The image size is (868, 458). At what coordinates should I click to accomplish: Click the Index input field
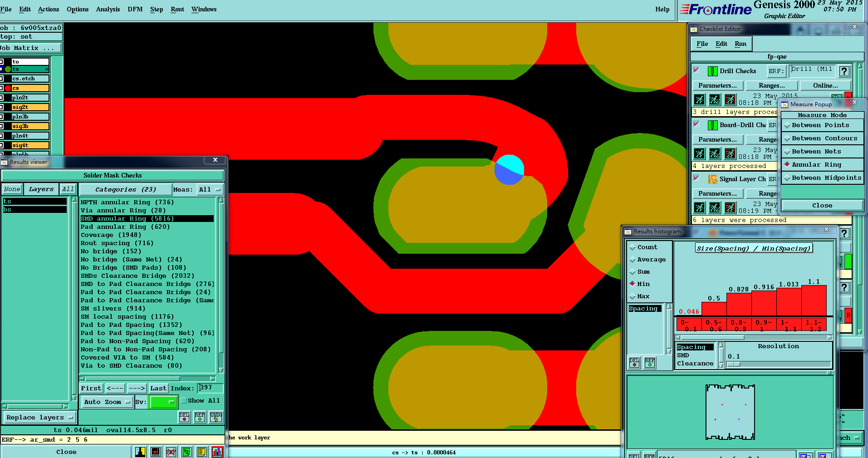point(211,388)
